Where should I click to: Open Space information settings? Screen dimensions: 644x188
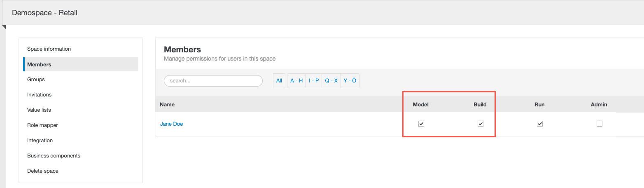click(x=49, y=49)
